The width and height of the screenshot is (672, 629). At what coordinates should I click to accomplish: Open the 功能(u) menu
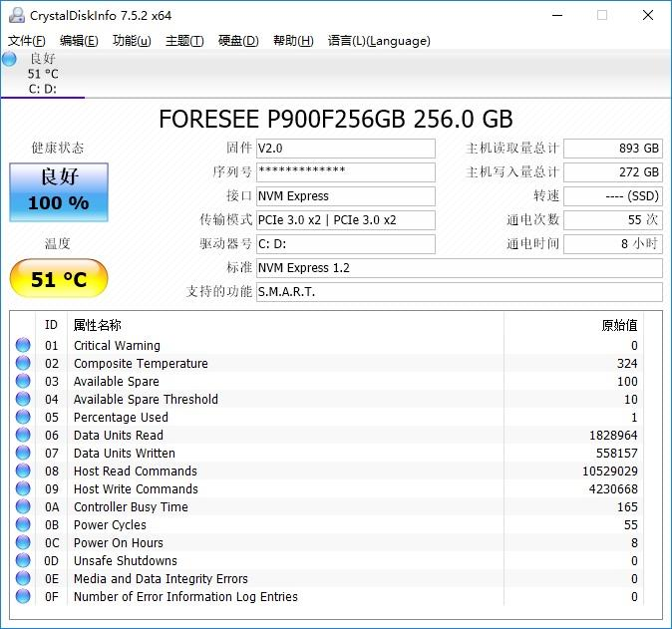coord(132,41)
